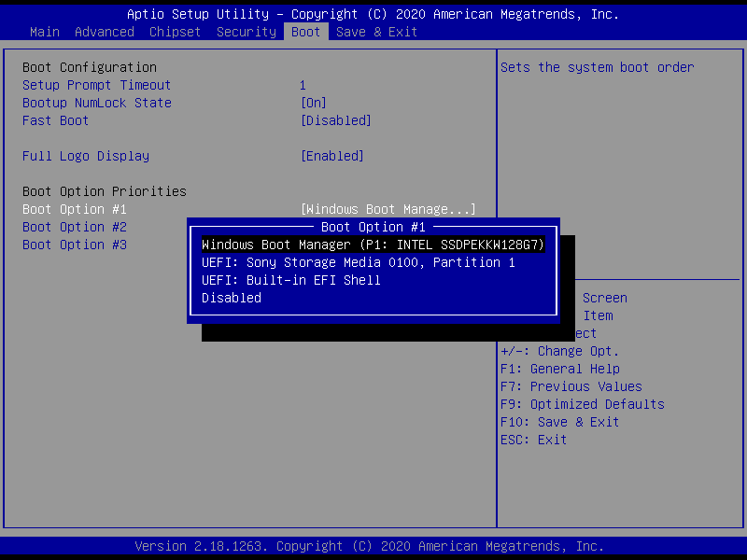Change the NumLock [On] value

[x=314, y=103]
